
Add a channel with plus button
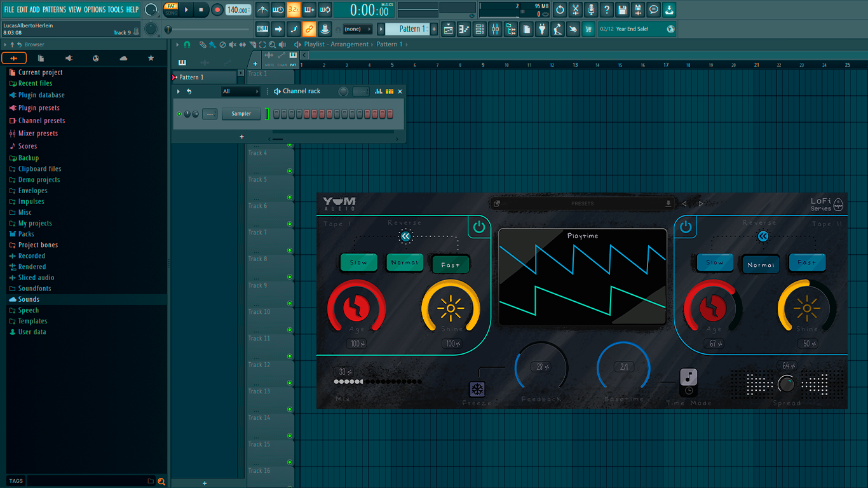coord(241,137)
